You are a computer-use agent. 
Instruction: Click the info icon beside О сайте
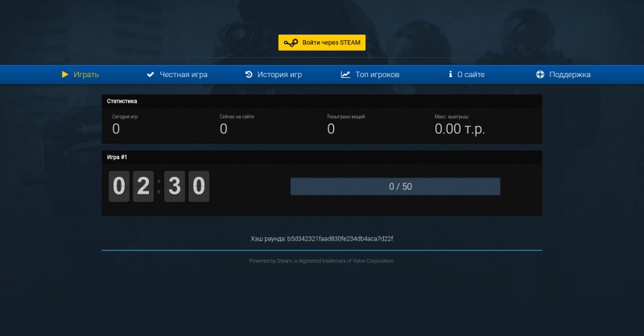coord(451,74)
